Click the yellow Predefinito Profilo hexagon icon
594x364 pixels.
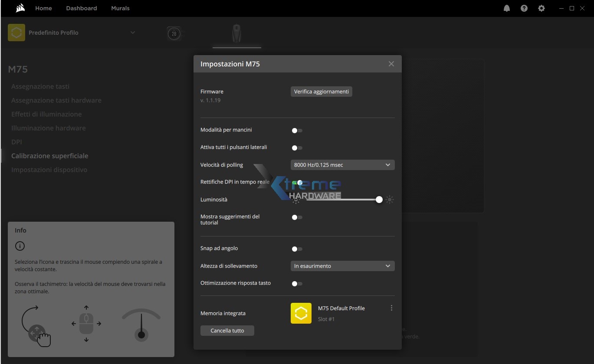click(x=16, y=33)
